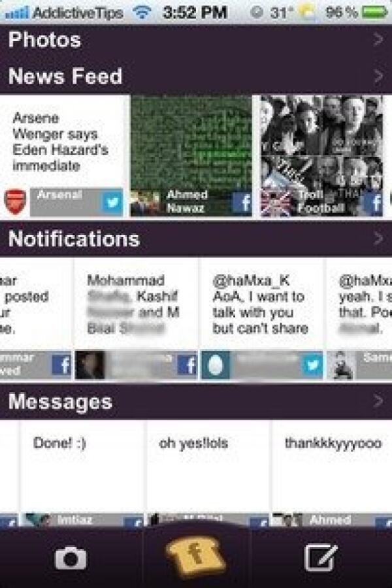Open the Arsene Wenger tweet card
The image size is (392, 588).
point(62,155)
